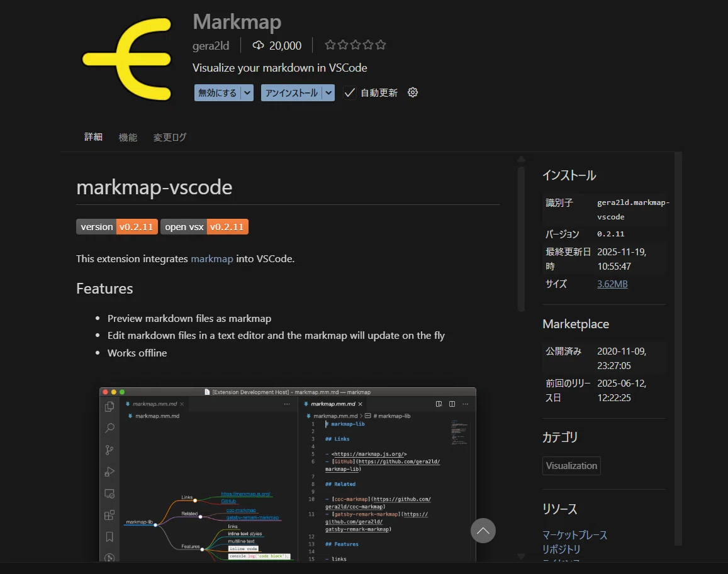Click the バージョン value 0.2.11
This screenshot has height=574, width=728.
point(610,234)
